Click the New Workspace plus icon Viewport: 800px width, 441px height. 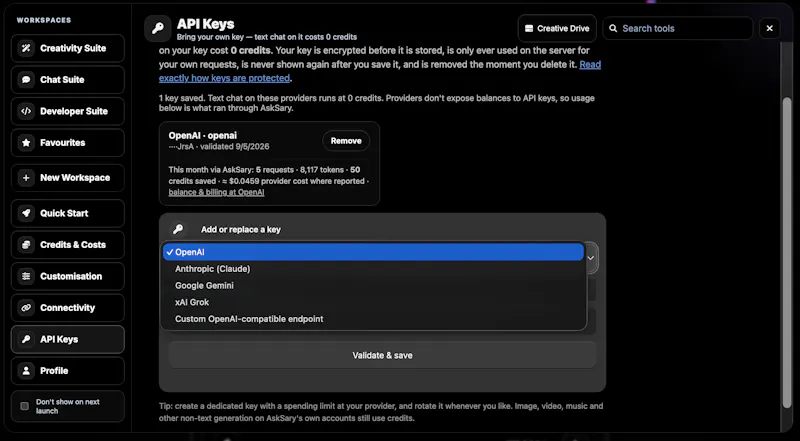(26, 178)
